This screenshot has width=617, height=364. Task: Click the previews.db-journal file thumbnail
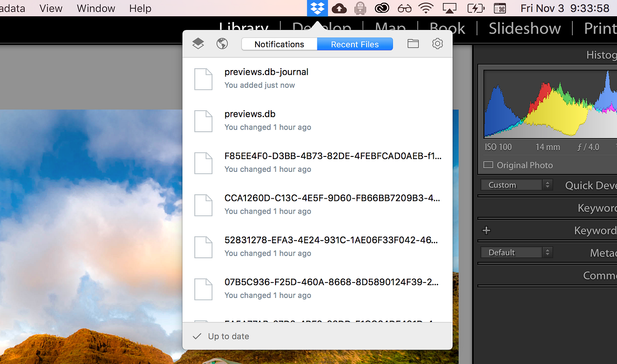(203, 79)
